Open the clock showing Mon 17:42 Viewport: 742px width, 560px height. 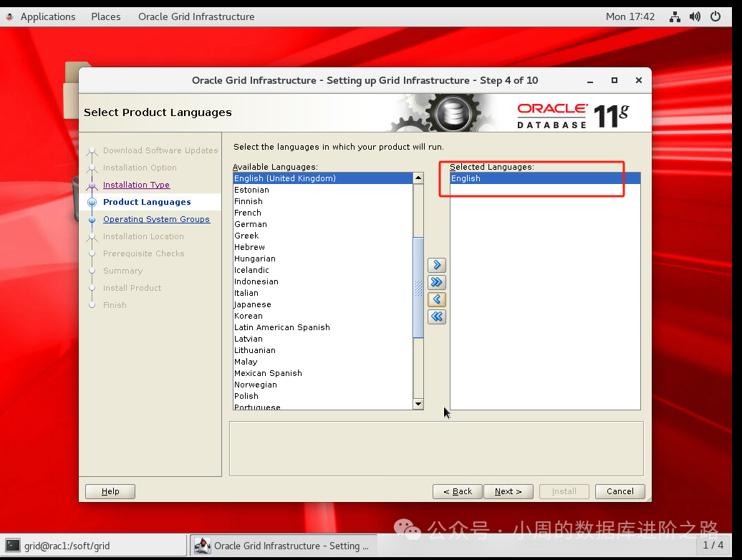tap(630, 17)
